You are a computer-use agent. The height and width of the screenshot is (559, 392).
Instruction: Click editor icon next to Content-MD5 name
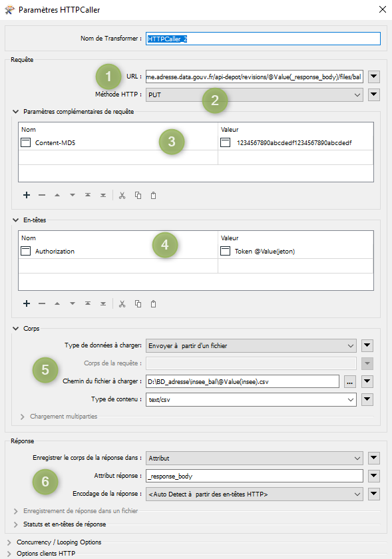pos(26,142)
